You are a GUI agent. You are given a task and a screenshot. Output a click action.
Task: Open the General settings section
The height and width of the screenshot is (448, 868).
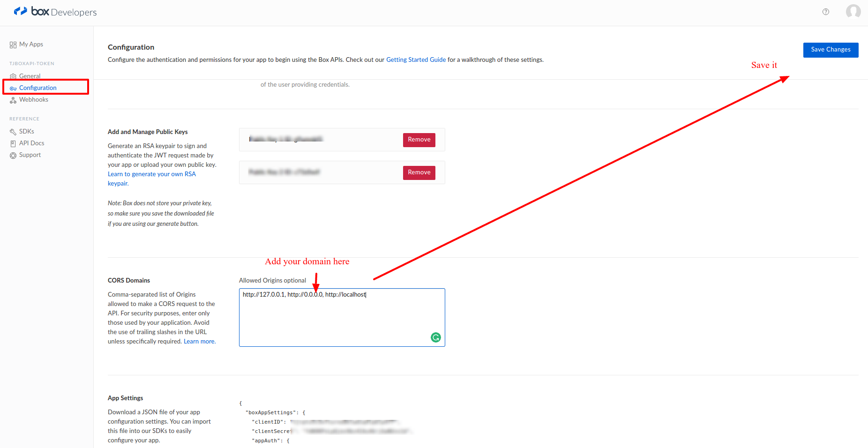30,76
